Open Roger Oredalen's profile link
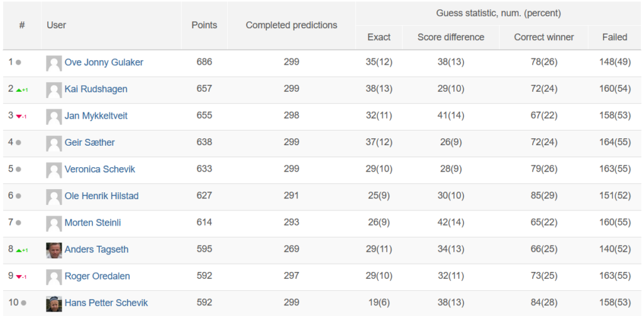 [x=97, y=276]
